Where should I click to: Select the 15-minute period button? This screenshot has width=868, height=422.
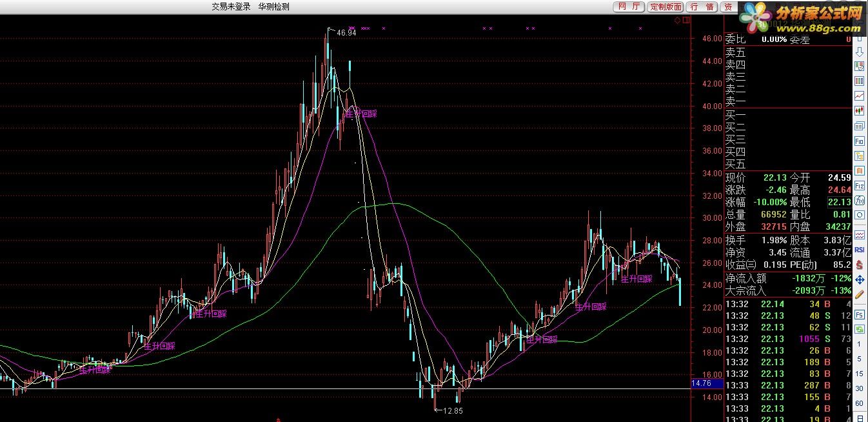pos(859,374)
